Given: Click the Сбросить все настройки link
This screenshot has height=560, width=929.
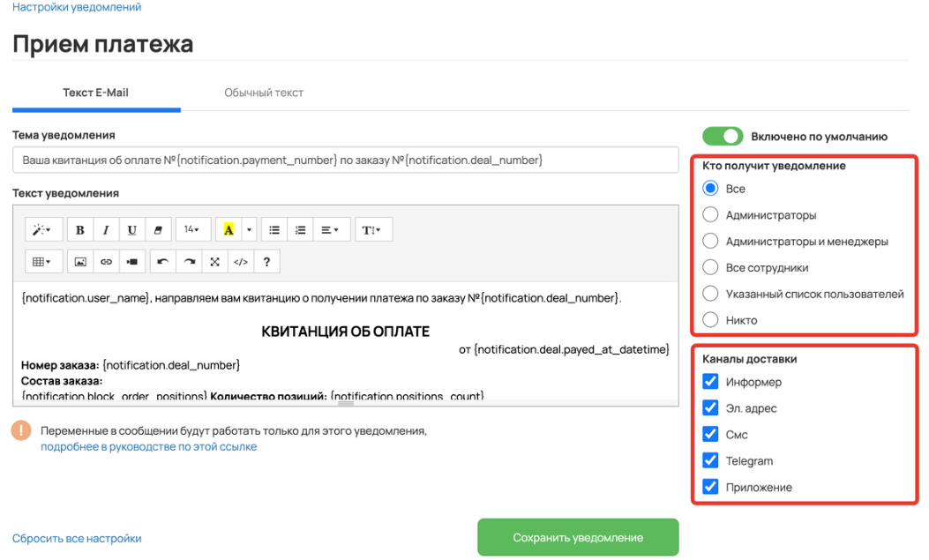Looking at the screenshot, I should pos(77,539).
